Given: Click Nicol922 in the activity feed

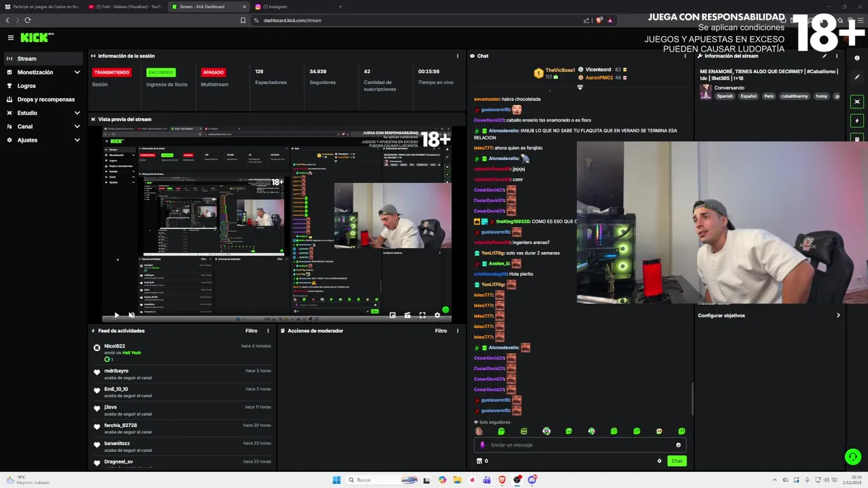Looking at the screenshot, I should click(115, 346).
